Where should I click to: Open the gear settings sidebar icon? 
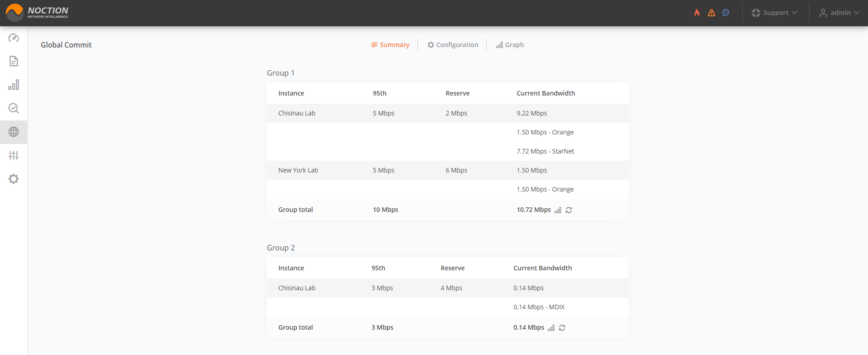pos(14,179)
